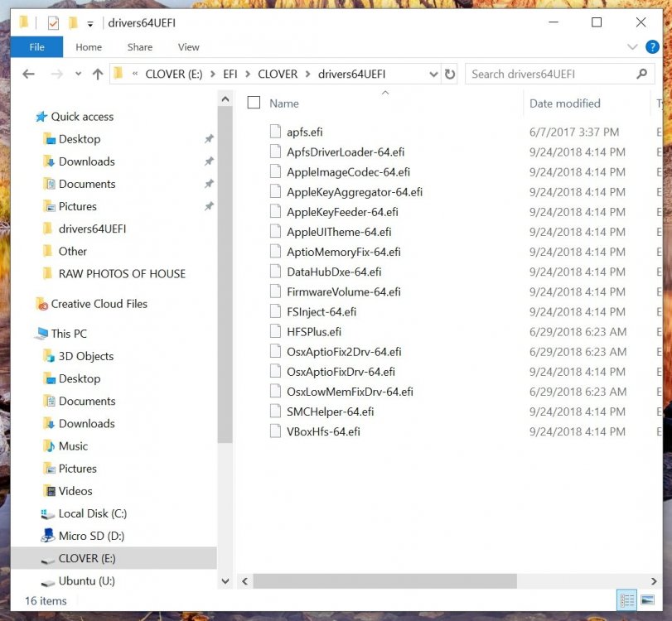
Task: Expand the chevron after the CLOVER breadcrumb
Action: tap(307, 74)
